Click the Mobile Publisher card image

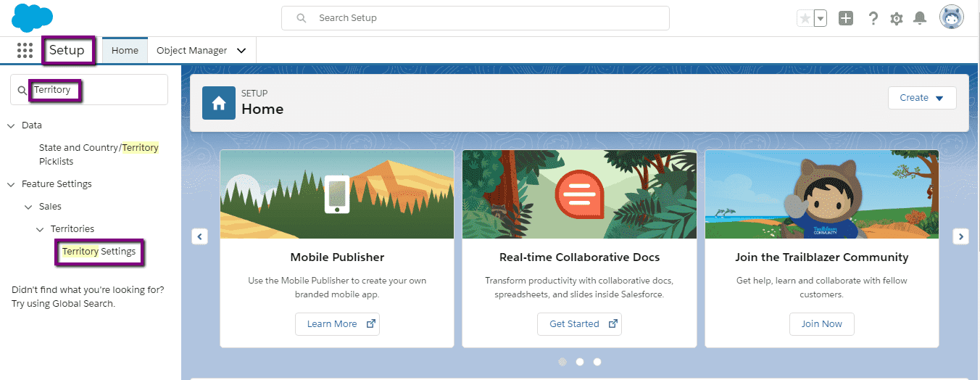337,194
